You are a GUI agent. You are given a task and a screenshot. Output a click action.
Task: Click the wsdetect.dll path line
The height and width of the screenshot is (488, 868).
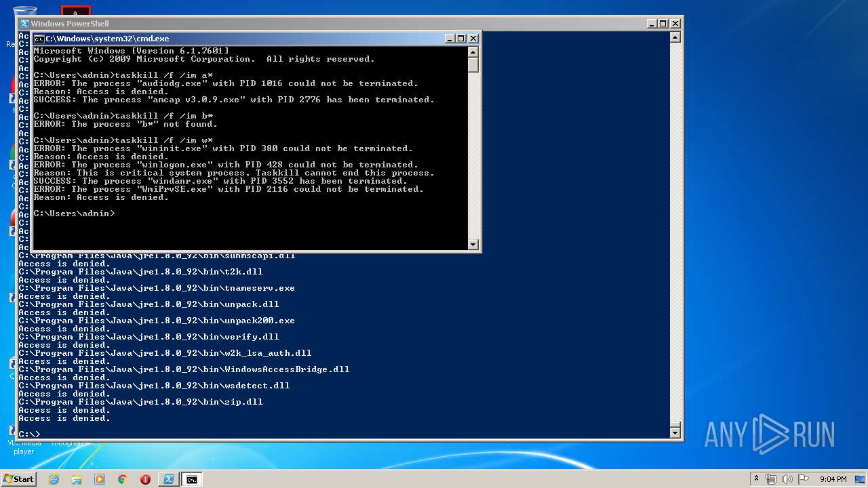tap(154, 386)
